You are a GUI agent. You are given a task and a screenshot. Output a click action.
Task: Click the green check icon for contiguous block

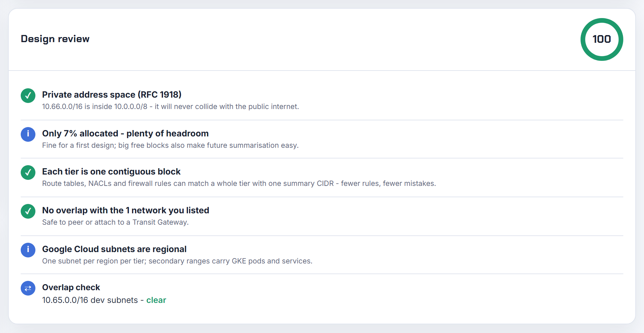click(x=28, y=173)
